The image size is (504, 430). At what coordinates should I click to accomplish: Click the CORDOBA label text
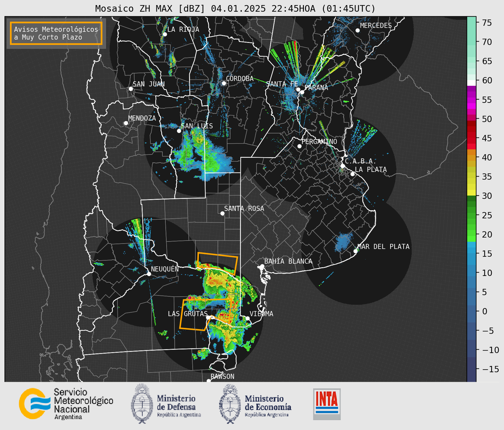tap(240, 79)
